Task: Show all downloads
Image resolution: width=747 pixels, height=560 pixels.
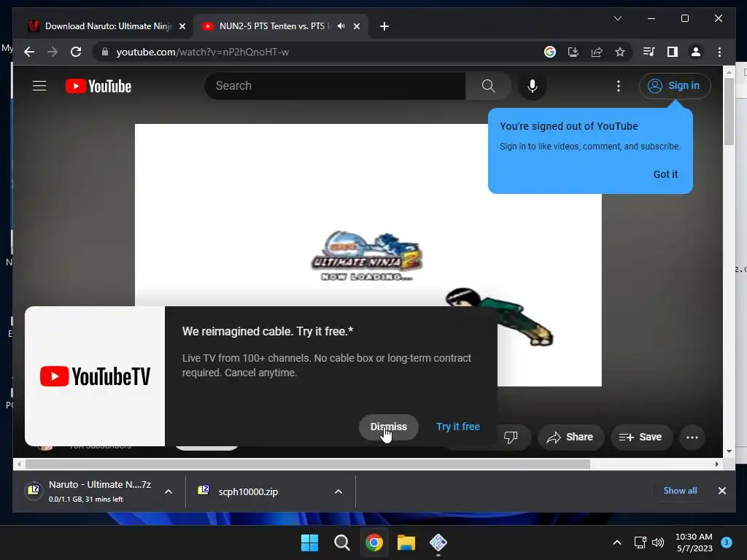Action: [680, 491]
